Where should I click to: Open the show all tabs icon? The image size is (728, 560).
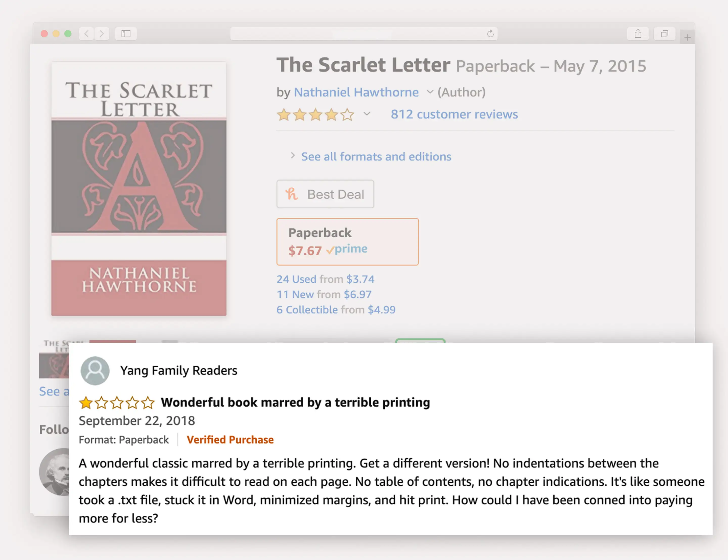664,34
